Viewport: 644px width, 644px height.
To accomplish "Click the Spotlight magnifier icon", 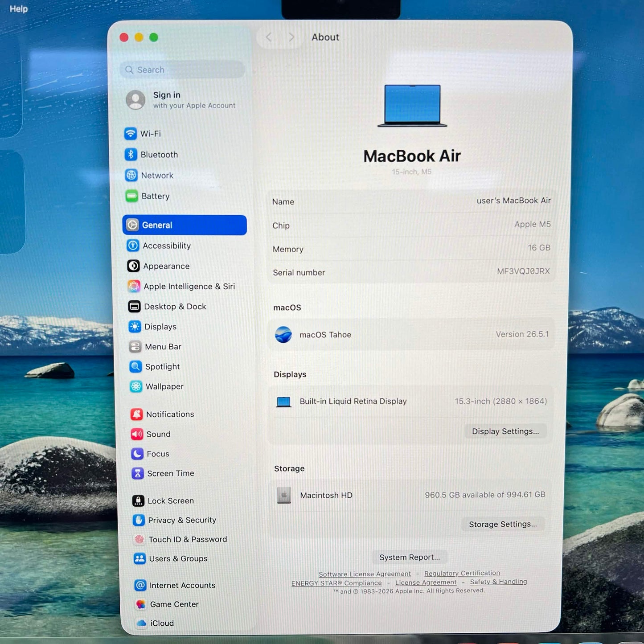I will (x=135, y=366).
